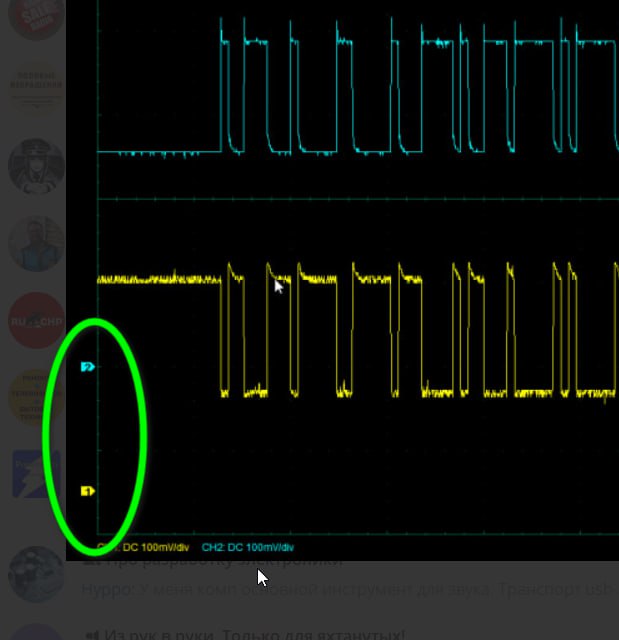This screenshot has width=619, height=640.
Task: Open the dark circuit-board avatar
Action: (36, 574)
